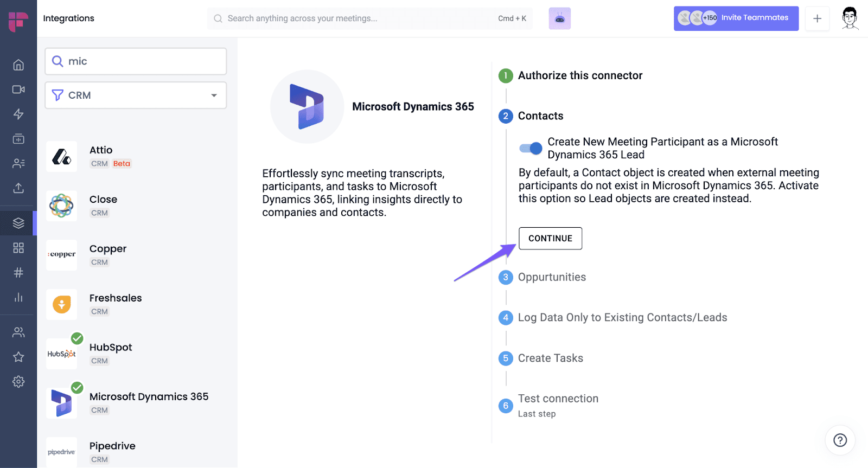This screenshot has height=468, width=868.
Task: Click Invite Teammates button
Action: coord(736,18)
